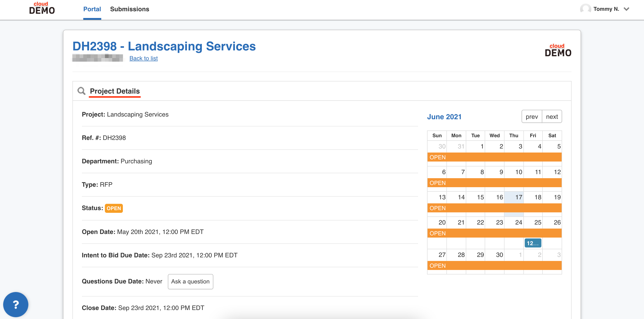This screenshot has height=319, width=644.
Task: Click the Ask a question button
Action: pos(190,281)
